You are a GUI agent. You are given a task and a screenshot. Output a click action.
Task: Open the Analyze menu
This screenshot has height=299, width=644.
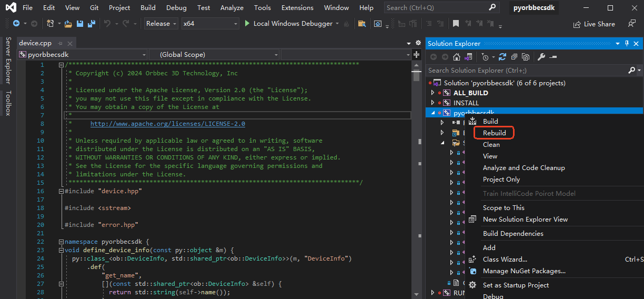[x=232, y=8]
